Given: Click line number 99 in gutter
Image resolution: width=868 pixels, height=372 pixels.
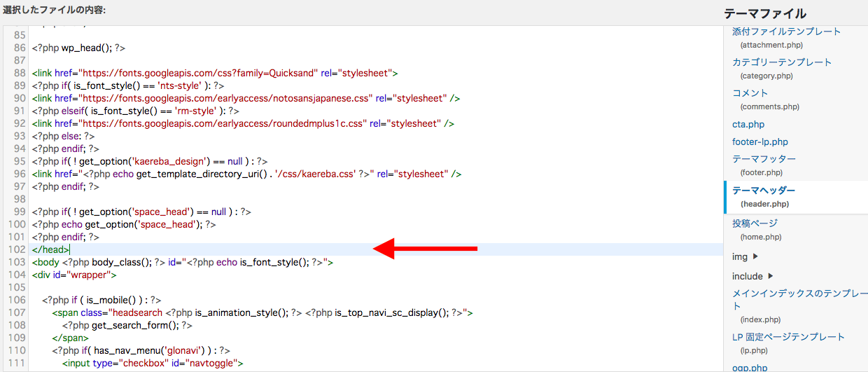Looking at the screenshot, I should point(19,212).
